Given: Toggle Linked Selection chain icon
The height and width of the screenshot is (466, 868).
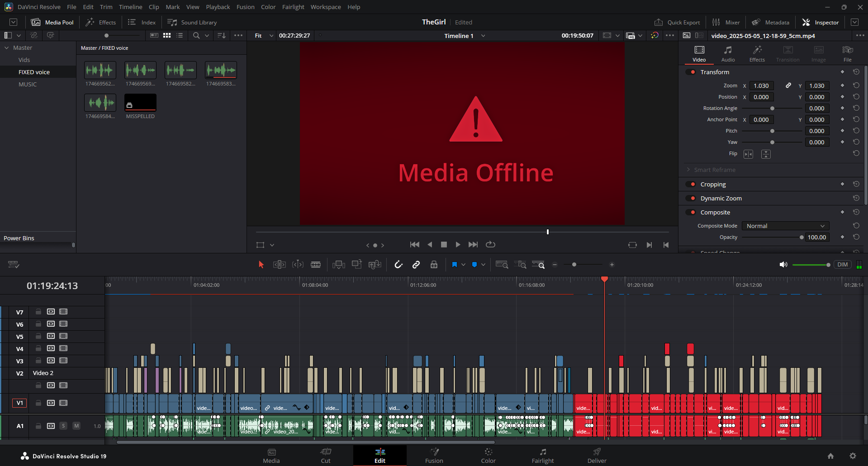Looking at the screenshot, I should (x=416, y=265).
